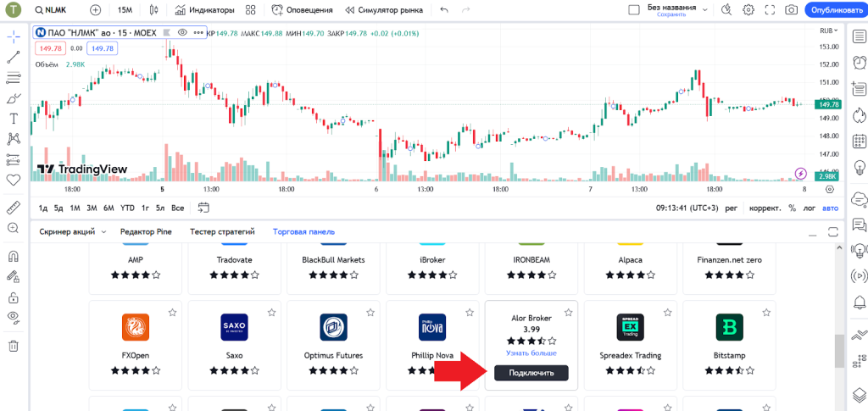Open the forecasting and measurement tools
Screen dimensions: 868x411
14,160
